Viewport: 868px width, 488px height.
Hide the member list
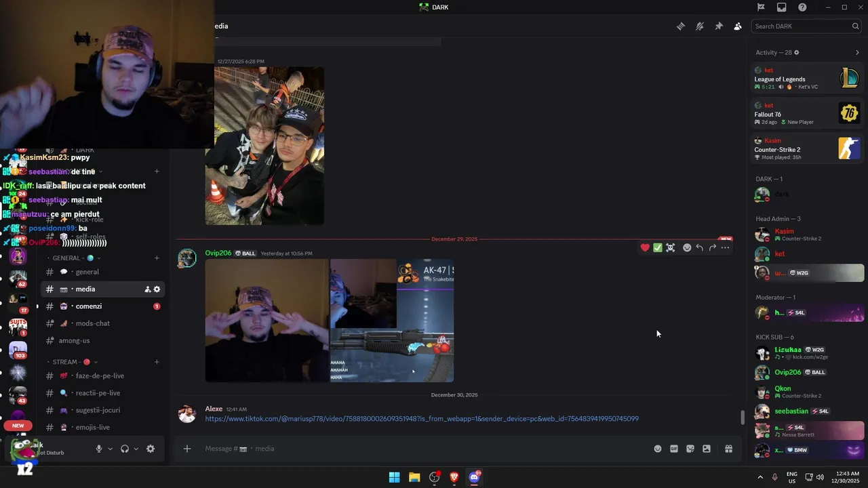pyautogui.click(x=737, y=26)
